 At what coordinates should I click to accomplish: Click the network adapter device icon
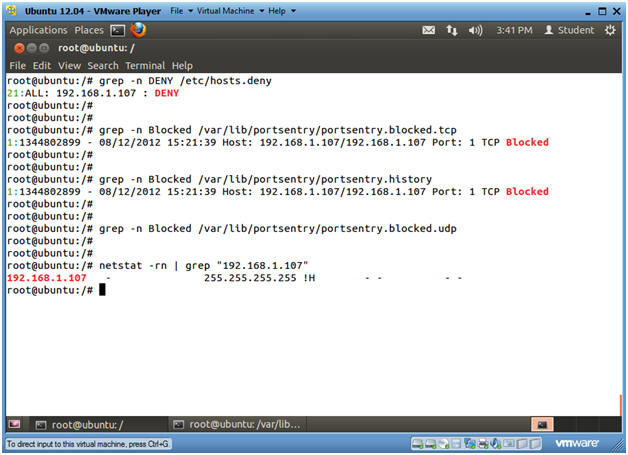tap(469, 444)
